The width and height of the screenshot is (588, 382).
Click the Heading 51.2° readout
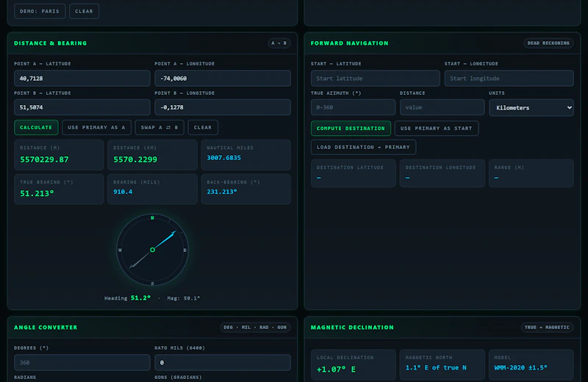tap(127, 298)
